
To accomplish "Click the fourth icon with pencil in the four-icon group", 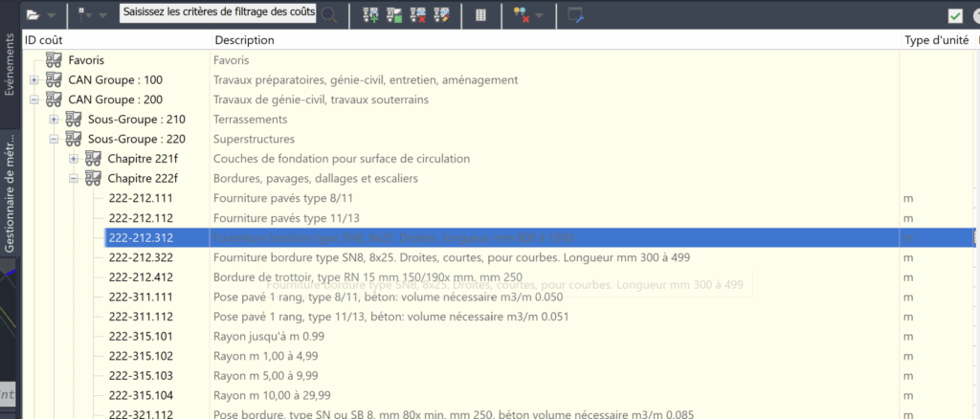I will (440, 14).
